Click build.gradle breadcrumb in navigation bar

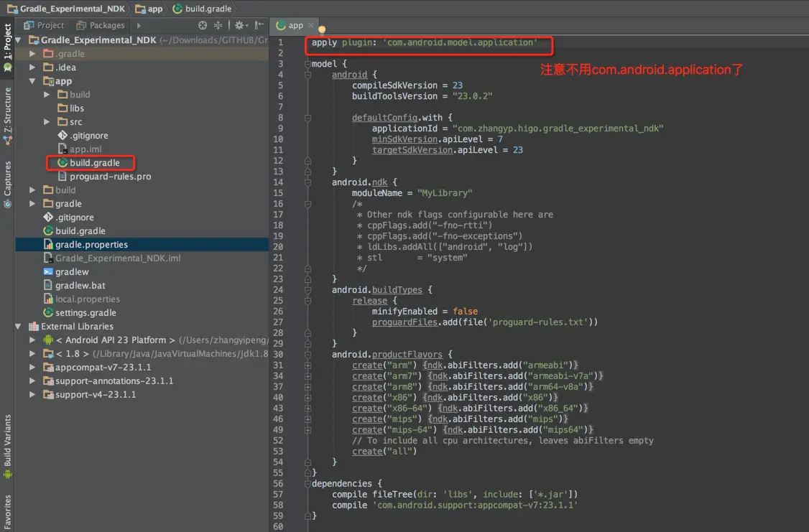(x=203, y=9)
